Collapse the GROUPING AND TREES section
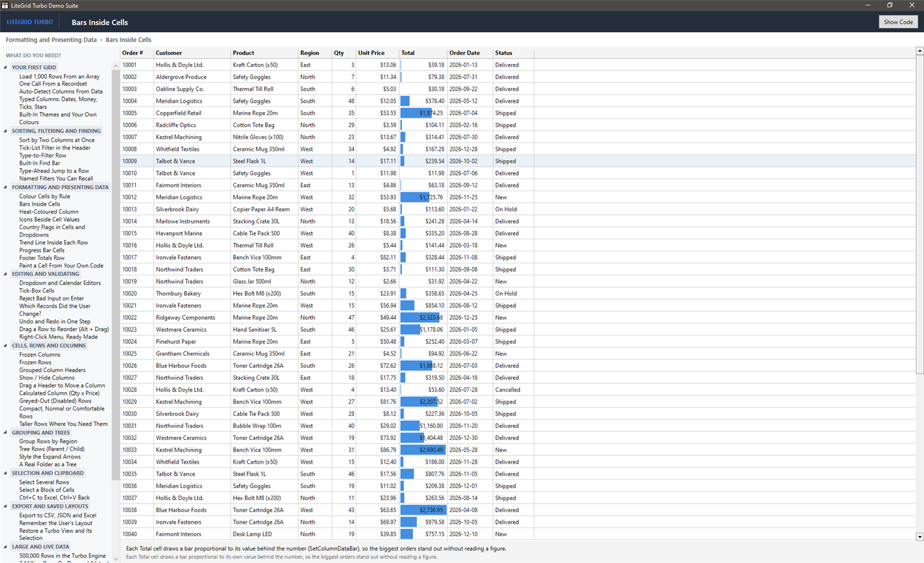Screen dimensions: 924x563 pos(6,432)
